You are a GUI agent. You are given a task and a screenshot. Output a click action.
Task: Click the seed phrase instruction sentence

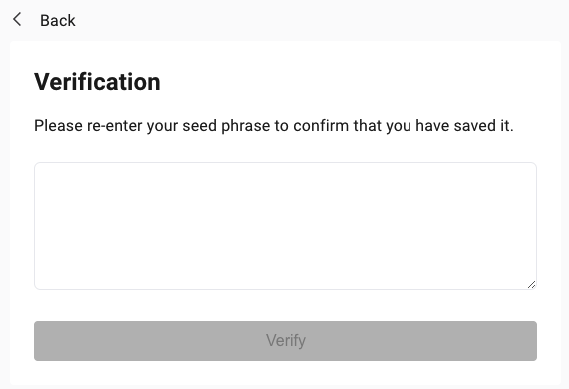point(274,126)
